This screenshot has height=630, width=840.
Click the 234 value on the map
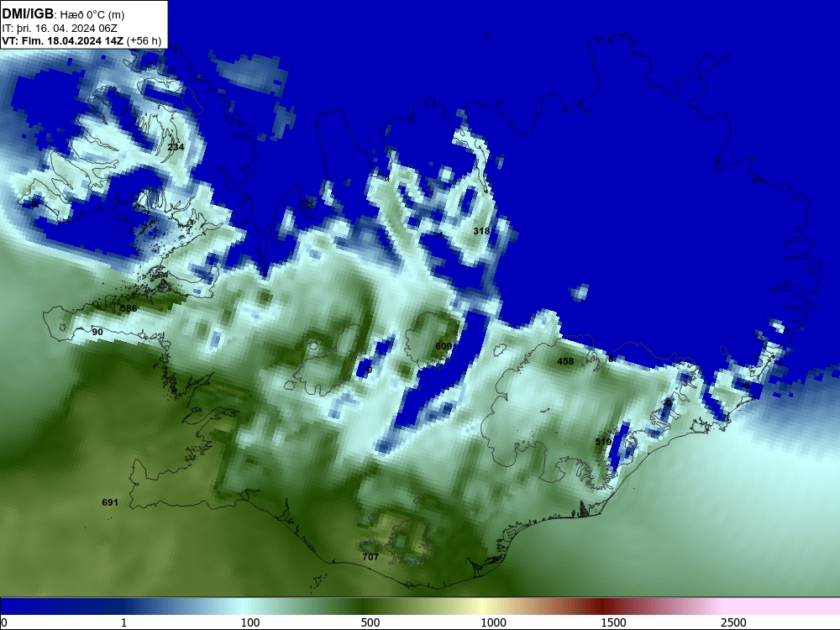coord(176,147)
